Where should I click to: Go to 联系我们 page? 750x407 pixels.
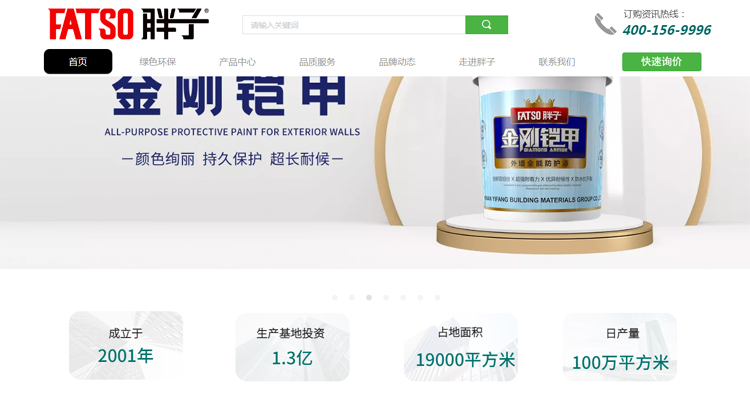tap(557, 62)
